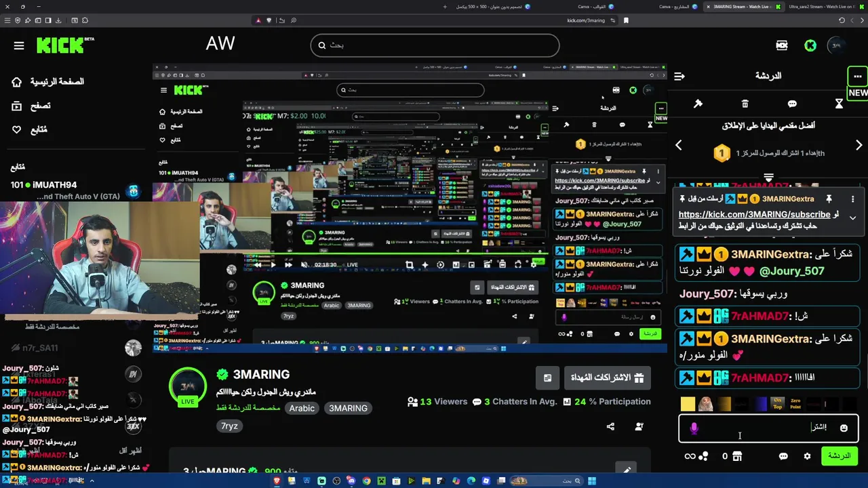The image size is (868, 488).
Task: Click the share icon under stream stats
Action: tap(610, 426)
